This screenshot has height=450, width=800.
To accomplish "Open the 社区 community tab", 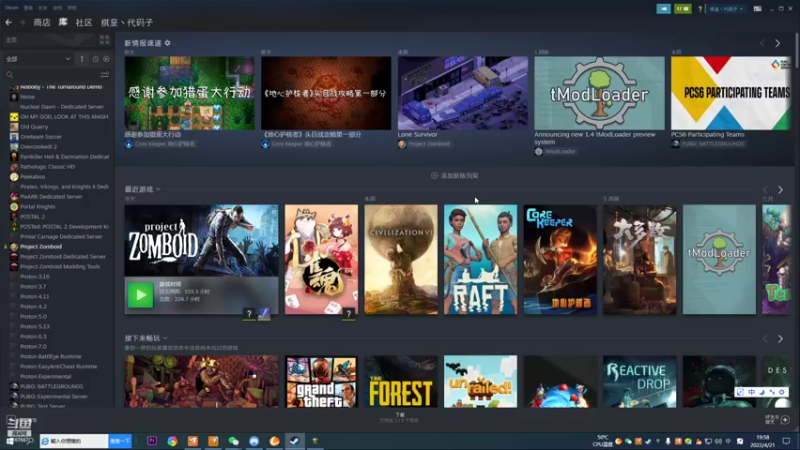I will [x=84, y=22].
